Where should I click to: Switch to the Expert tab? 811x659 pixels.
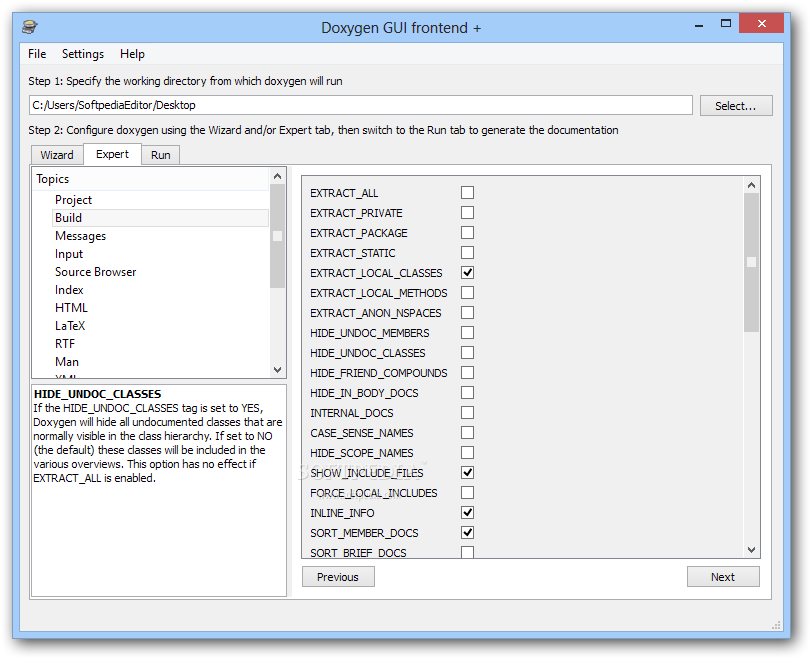tap(112, 154)
